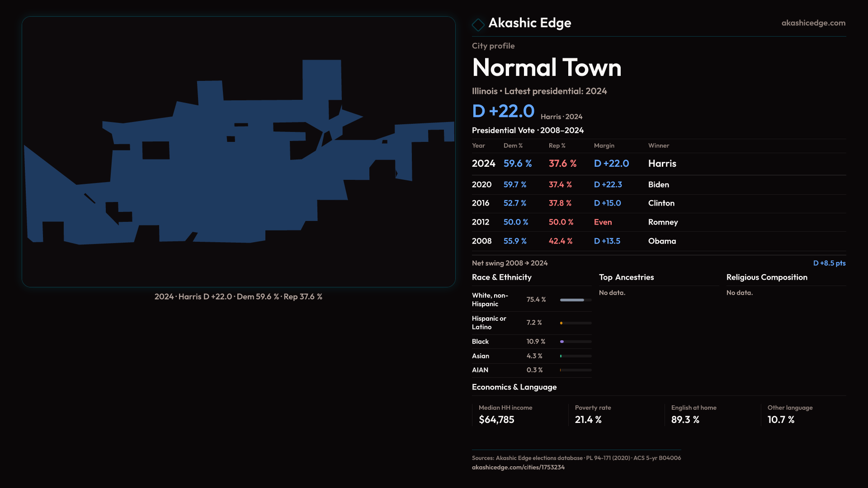
Task: Click the Normal Town city title
Action: (x=547, y=68)
